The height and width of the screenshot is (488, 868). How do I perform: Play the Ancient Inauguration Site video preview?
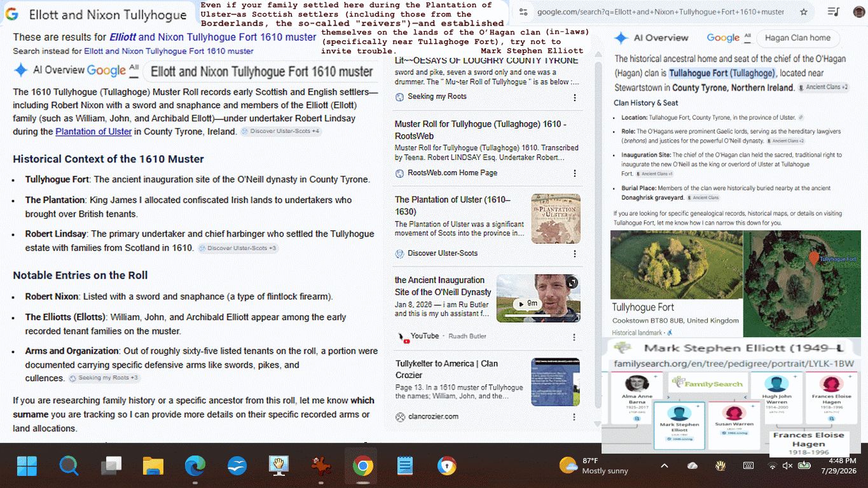526,303
